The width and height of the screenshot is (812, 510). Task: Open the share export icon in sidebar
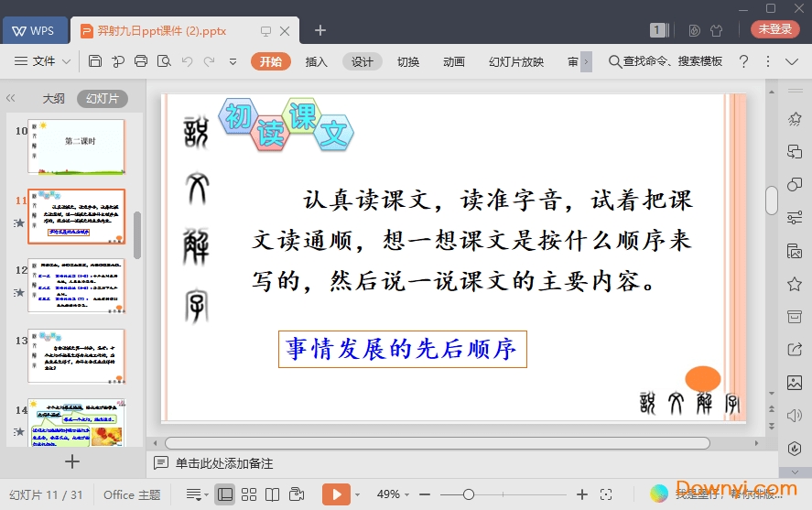coord(795,350)
